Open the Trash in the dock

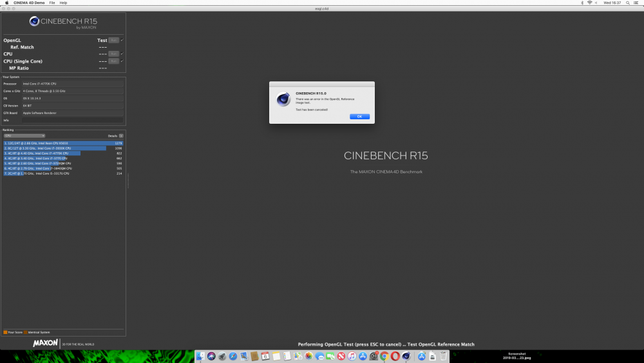(x=443, y=356)
